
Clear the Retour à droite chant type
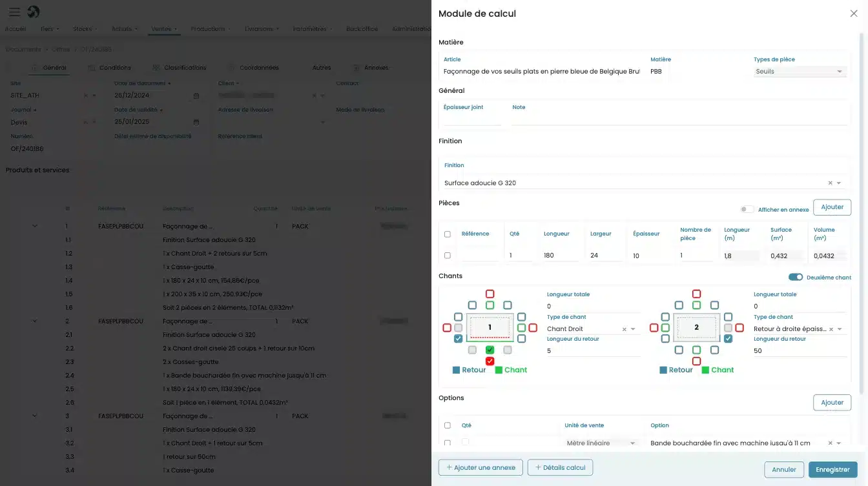(x=831, y=329)
